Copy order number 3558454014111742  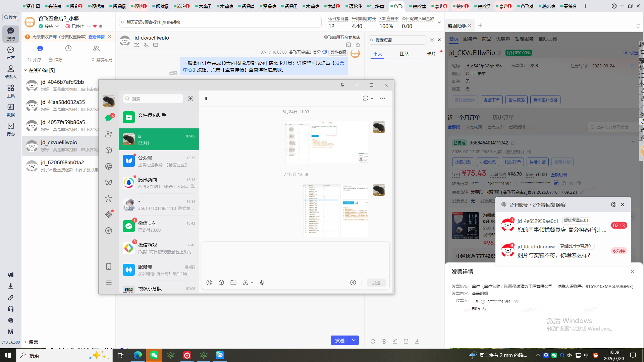(513, 143)
